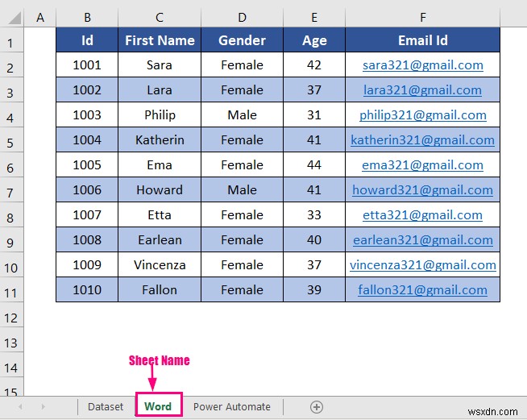Click the Age header cell
The image size is (527, 420).
314,40
